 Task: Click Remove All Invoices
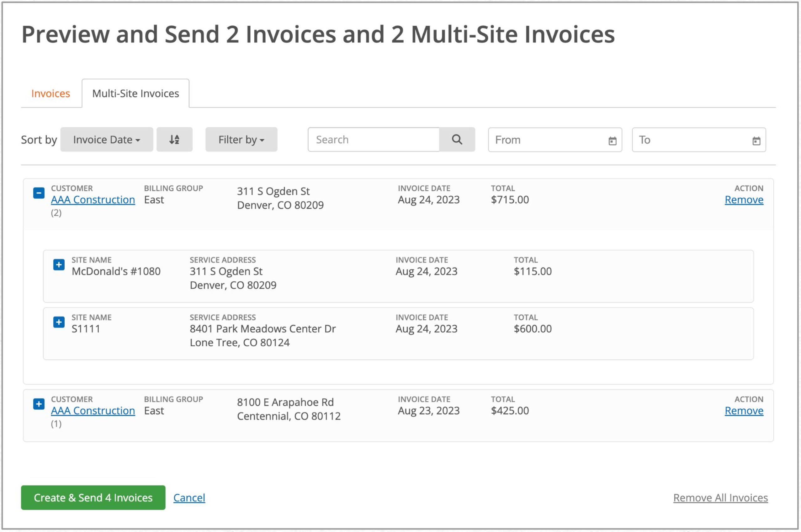(721, 497)
